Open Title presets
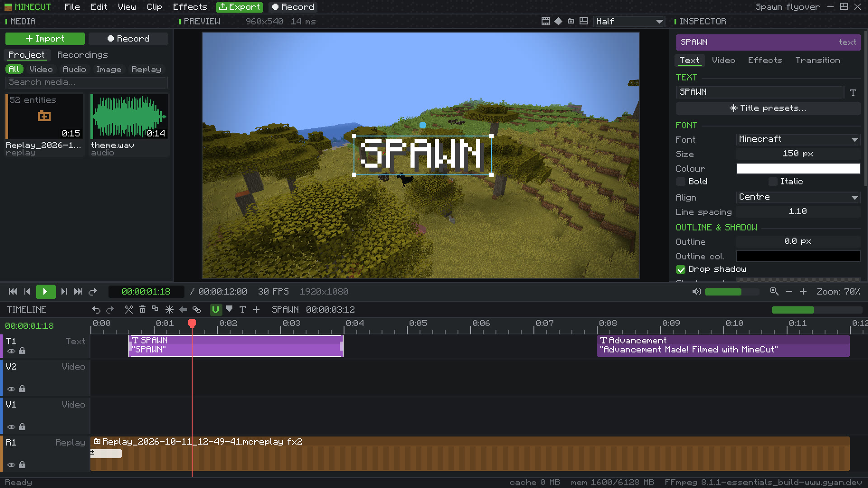 tap(768, 108)
